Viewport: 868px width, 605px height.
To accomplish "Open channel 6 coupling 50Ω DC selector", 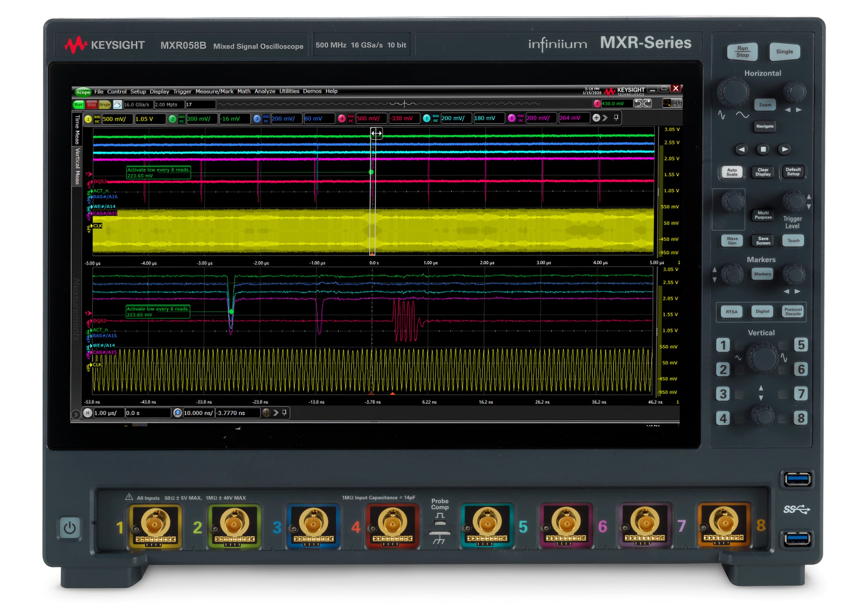I will [520, 118].
